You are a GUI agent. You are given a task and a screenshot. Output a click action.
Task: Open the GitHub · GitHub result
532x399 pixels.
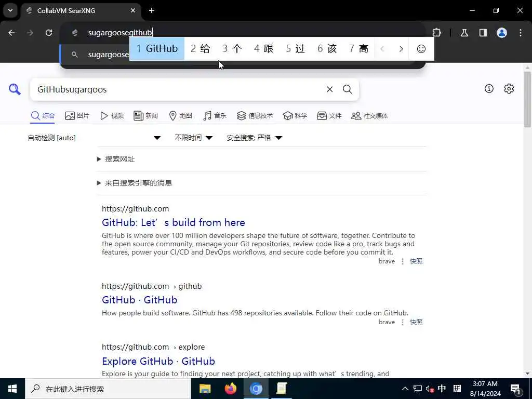click(x=139, y=300)
